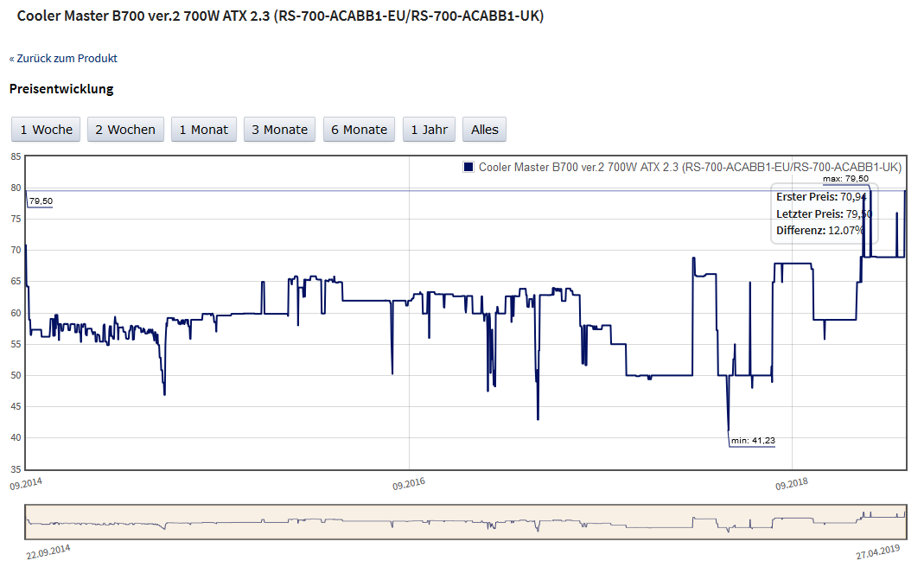This screenshot has height=567, width=924.
Task: Click the min: 41,23 chart annotation
Action: pos(753,440)
